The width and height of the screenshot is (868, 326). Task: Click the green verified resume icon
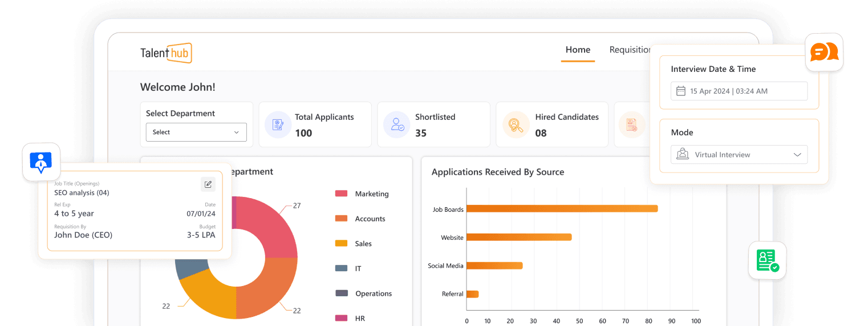tap(767, 260)
